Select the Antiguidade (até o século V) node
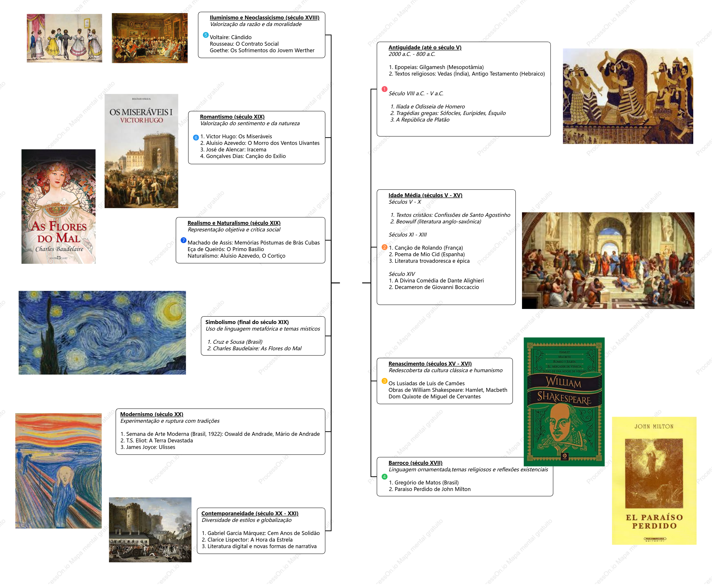712x588 pixels. click(x=463, y=89)
